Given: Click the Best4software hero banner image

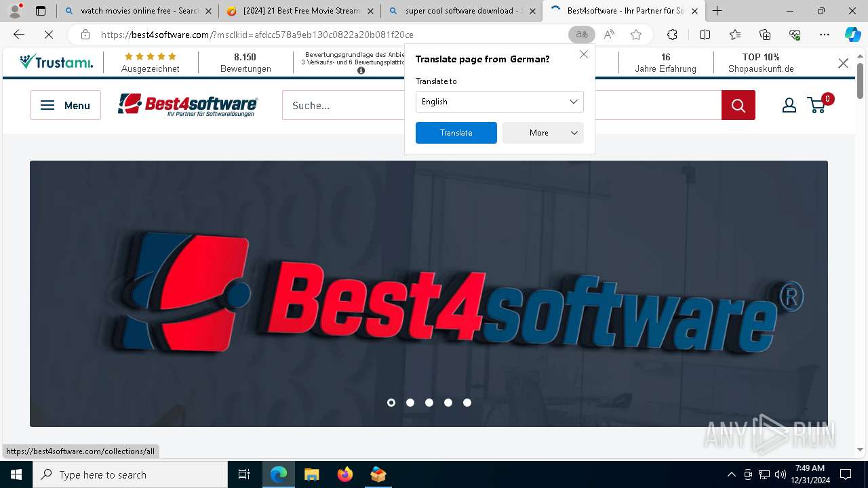Looking at the screenshot, I should coord(429,293).
